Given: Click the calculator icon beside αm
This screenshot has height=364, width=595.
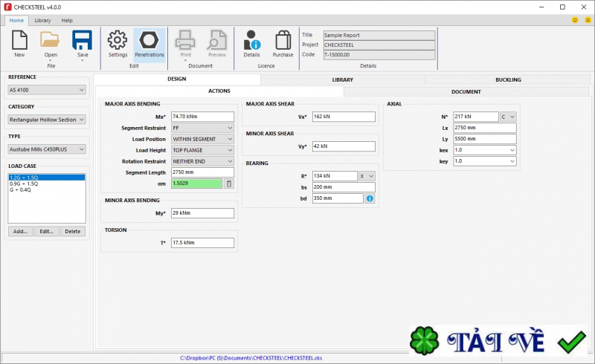Looking at the screenshot, I should [x=229, y=183].
